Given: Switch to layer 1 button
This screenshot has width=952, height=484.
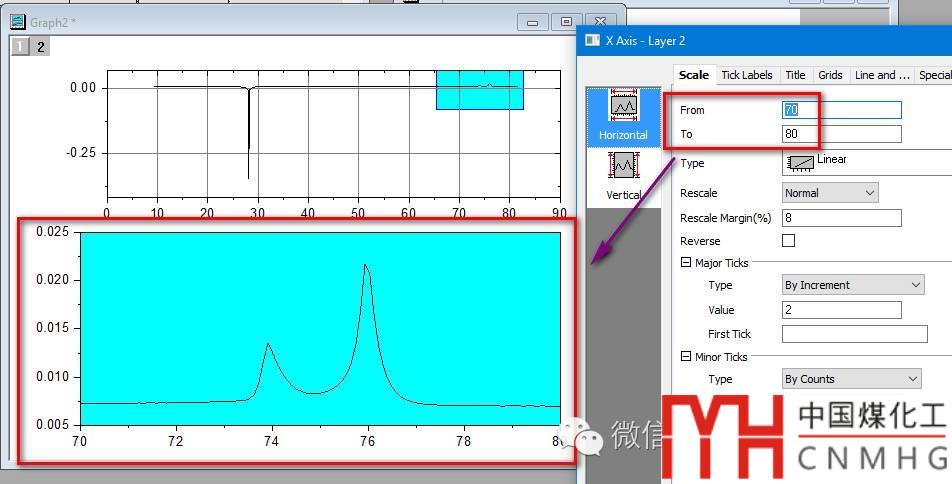Looking at the screenshot, I should coord(20,46).
